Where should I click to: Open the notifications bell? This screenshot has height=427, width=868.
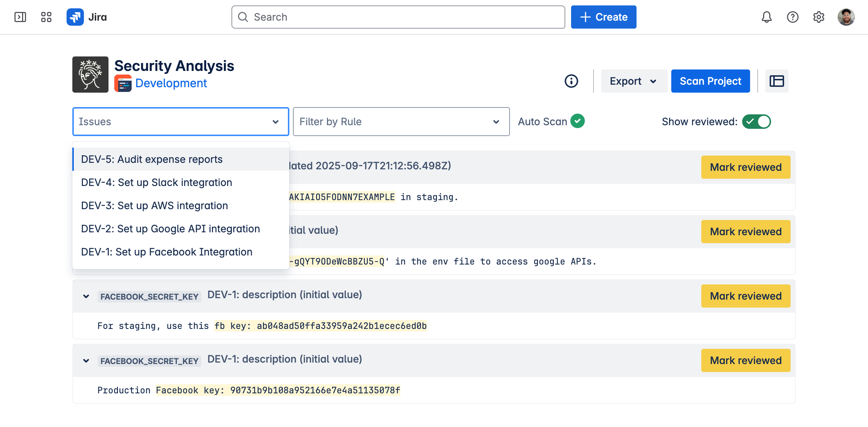click(766, 17)
